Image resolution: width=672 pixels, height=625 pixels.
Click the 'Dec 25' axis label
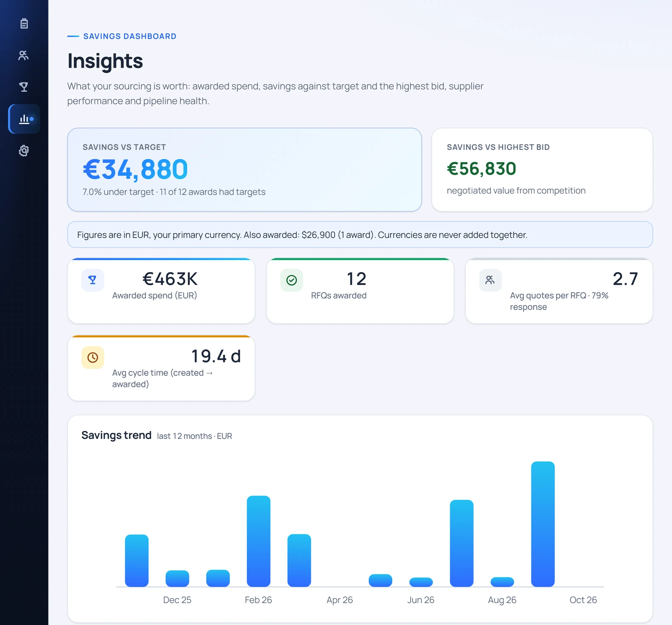[177, 600]
